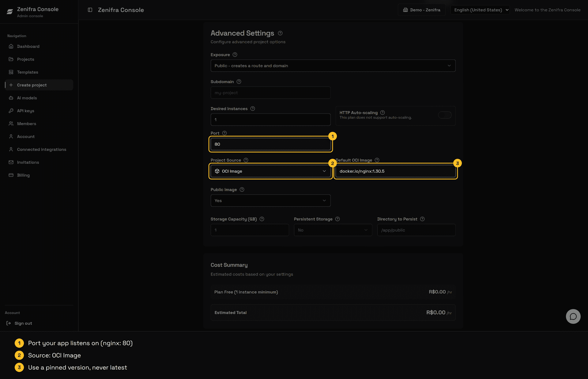588x379 pixels.
Task: Change language from English (United States)
Action: click(480, 10)
